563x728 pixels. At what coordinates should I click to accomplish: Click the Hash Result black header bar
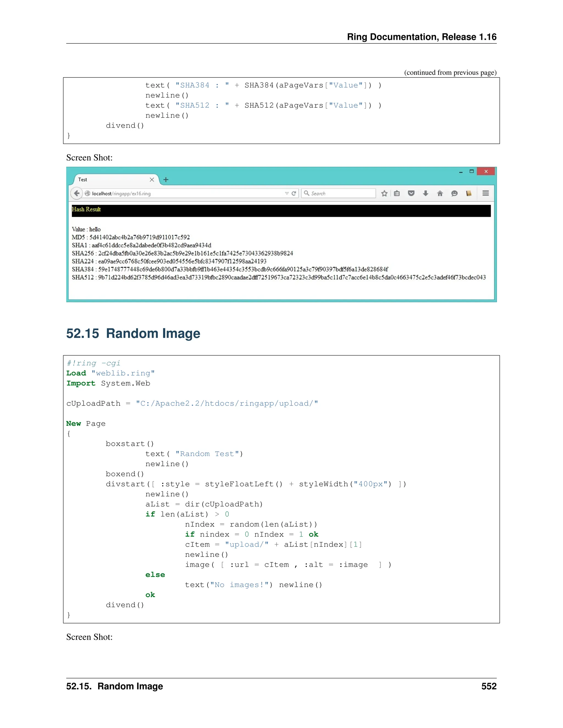tap(281, 211)
